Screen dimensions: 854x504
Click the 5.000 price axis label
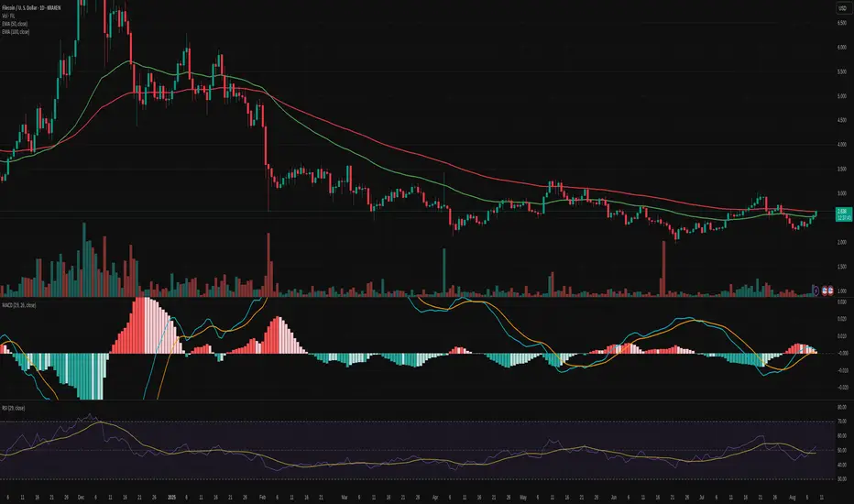pyautogui.click(x=842, y=96)
